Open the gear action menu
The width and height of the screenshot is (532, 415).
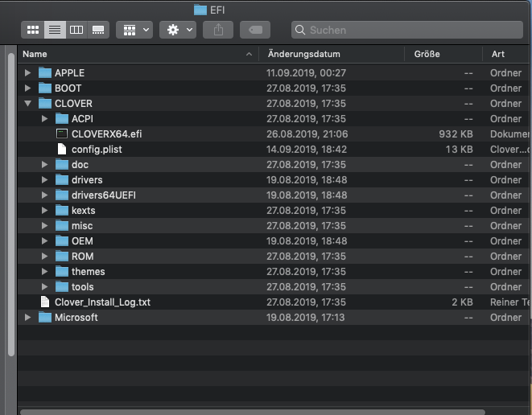tap(178, 30)
